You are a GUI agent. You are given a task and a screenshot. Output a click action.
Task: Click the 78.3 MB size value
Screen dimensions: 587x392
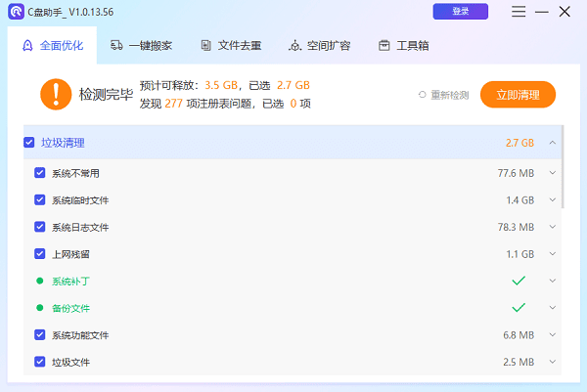pyautogui.click(x=516, y=227)
